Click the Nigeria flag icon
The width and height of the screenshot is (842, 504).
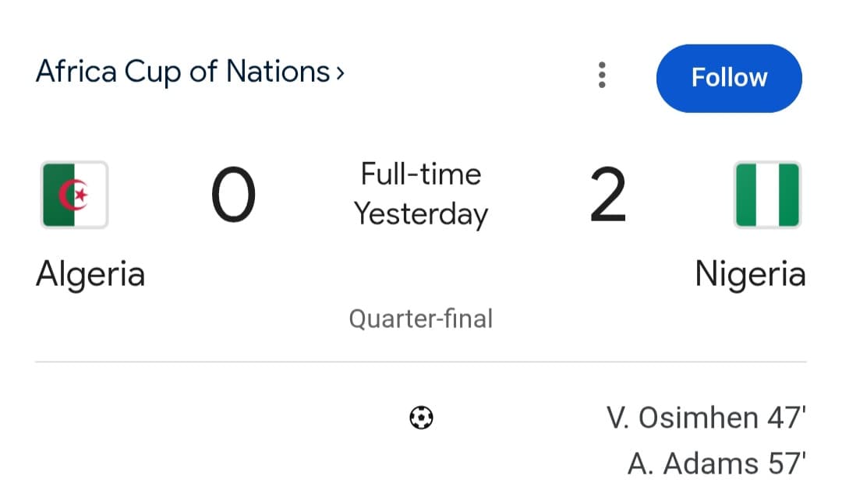pyautogui.click(x=768, y=195)
